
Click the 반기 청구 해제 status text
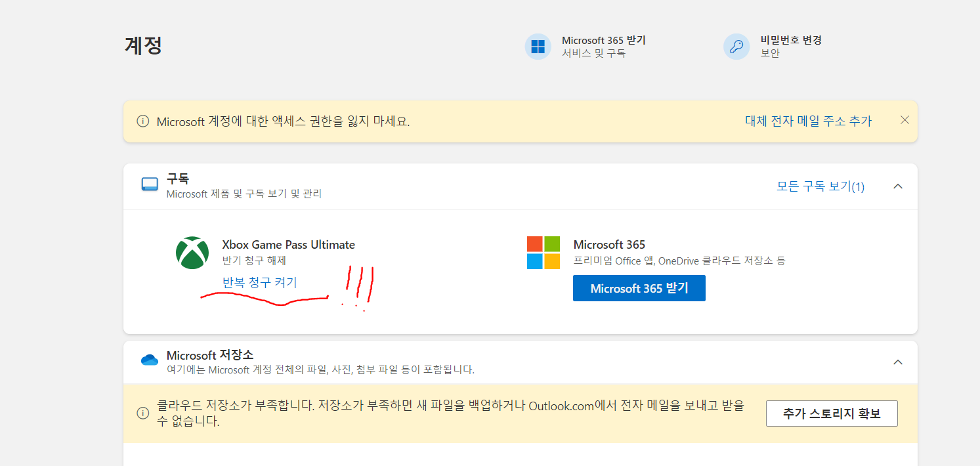(254, 261)
